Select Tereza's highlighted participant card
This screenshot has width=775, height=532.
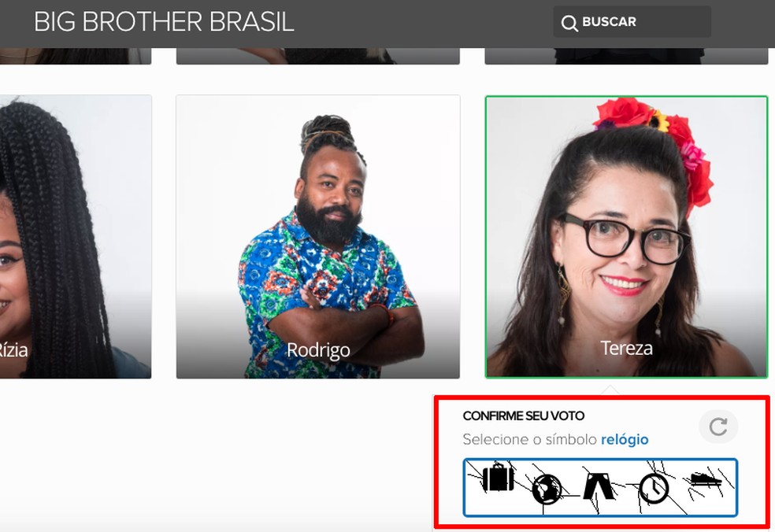coord(626,237)
